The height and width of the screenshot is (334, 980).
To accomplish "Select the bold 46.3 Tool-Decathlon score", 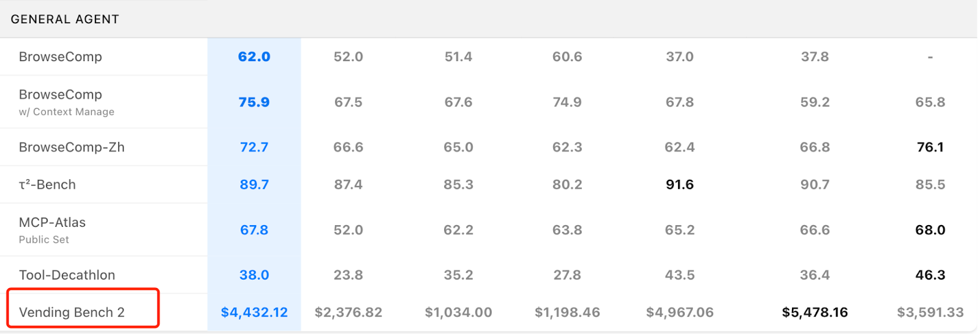I will 930,275.
